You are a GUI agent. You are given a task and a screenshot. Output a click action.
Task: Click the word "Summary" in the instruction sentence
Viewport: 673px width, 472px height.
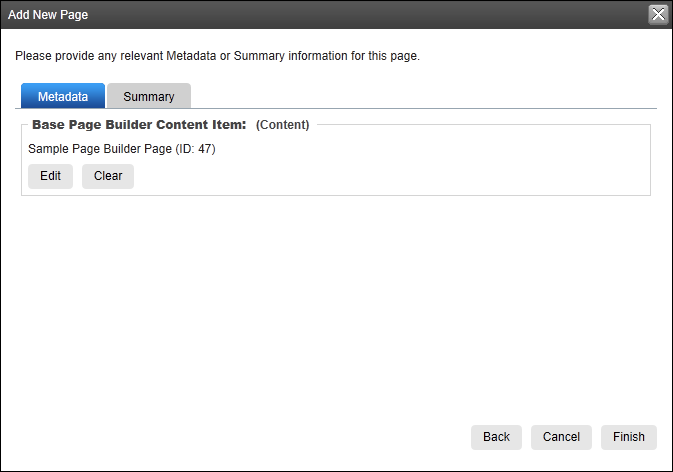tap(259, 56)
